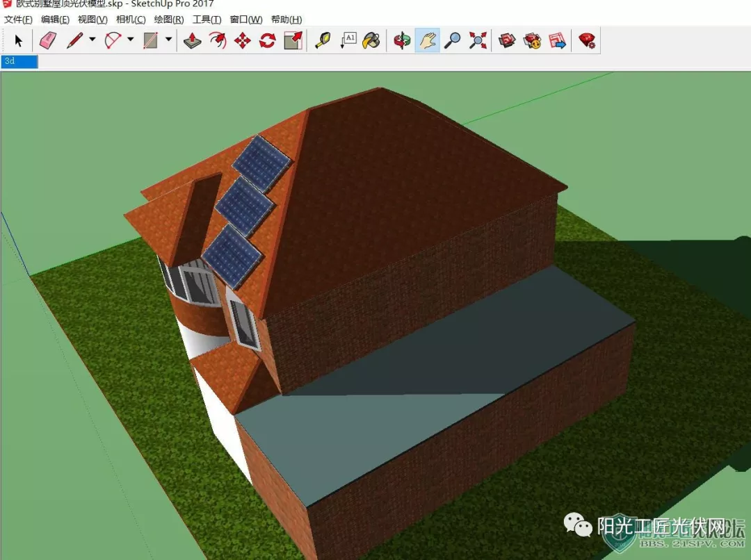Image resolution: width=751 pixels, height=560 pixels.
Task: Activate the Scale tool
Action: click(293, 41)
